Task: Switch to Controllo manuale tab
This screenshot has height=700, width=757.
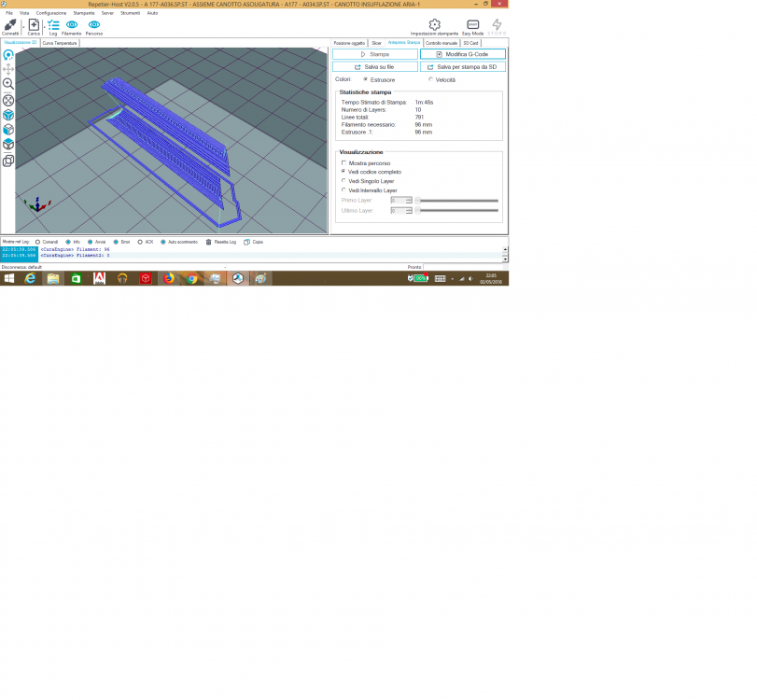Action: [442, 43]
